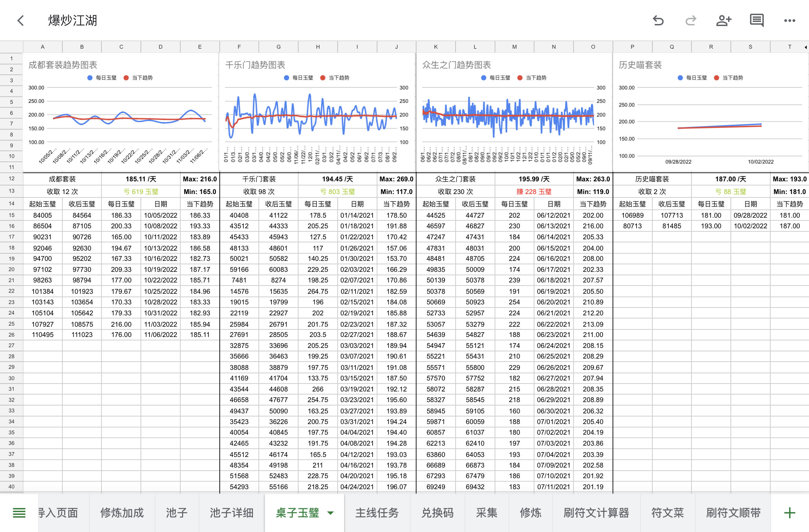Select cell with value 106989
Image resolution: width=809 pixels, height=532 pixels.
(x=632, y=215)
